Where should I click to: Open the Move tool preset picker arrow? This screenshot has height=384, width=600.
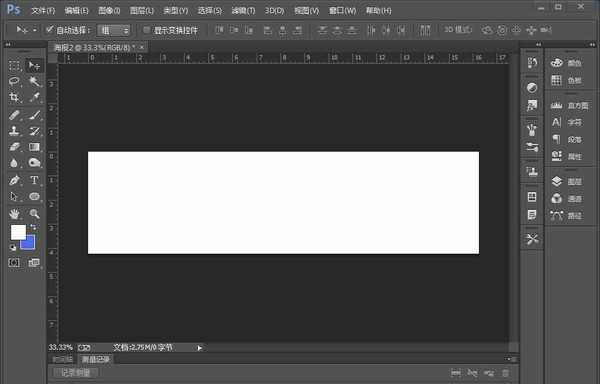coord(35,30)
